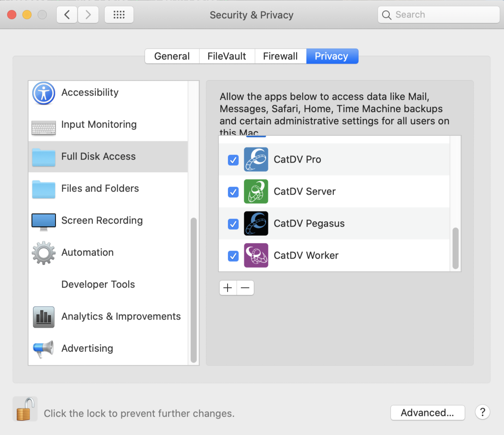
Task: Switch to the General tab
Action: (x=172, y=56)
